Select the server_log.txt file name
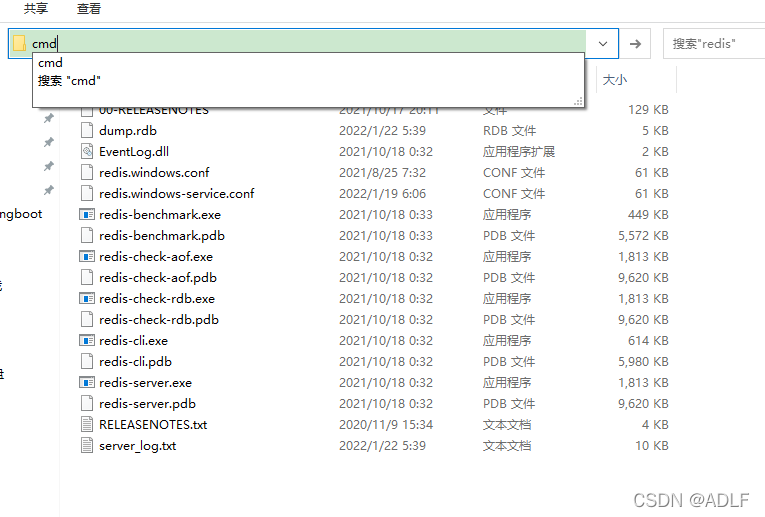 tap(138, 446)
